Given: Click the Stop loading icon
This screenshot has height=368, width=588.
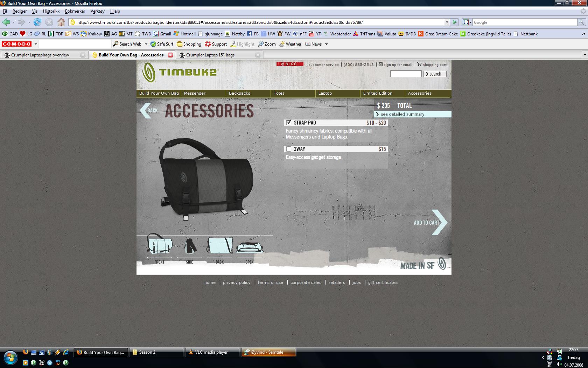Looking at the screenshot, I should (49, 22).
